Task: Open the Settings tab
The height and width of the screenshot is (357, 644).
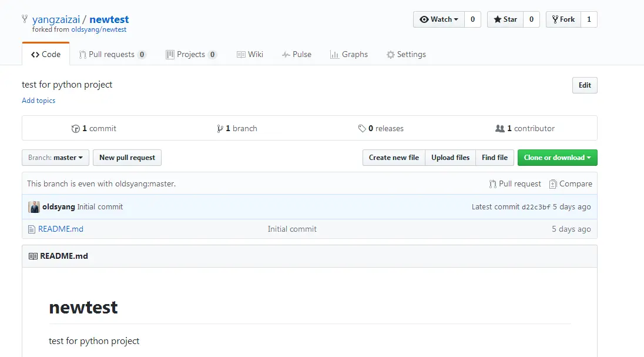Action: coord(406,54)
